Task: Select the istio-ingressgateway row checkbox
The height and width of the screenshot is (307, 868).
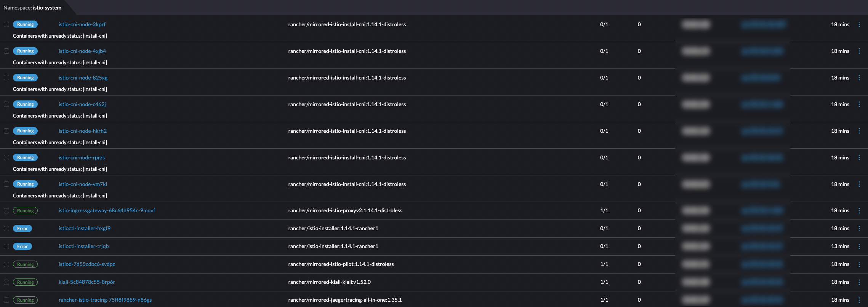Action: (x=6, y=210)
